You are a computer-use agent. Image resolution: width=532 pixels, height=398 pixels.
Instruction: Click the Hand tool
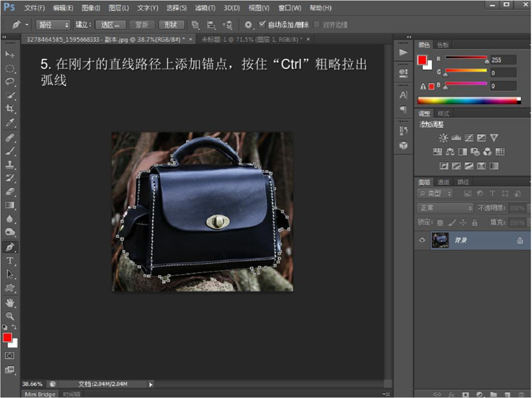[10, 302]
